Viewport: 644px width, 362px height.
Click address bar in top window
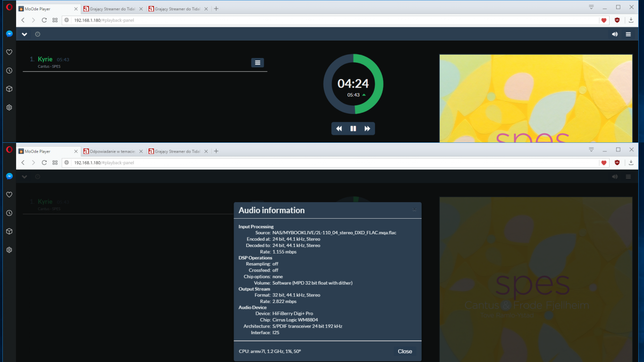tap(335, 20)
